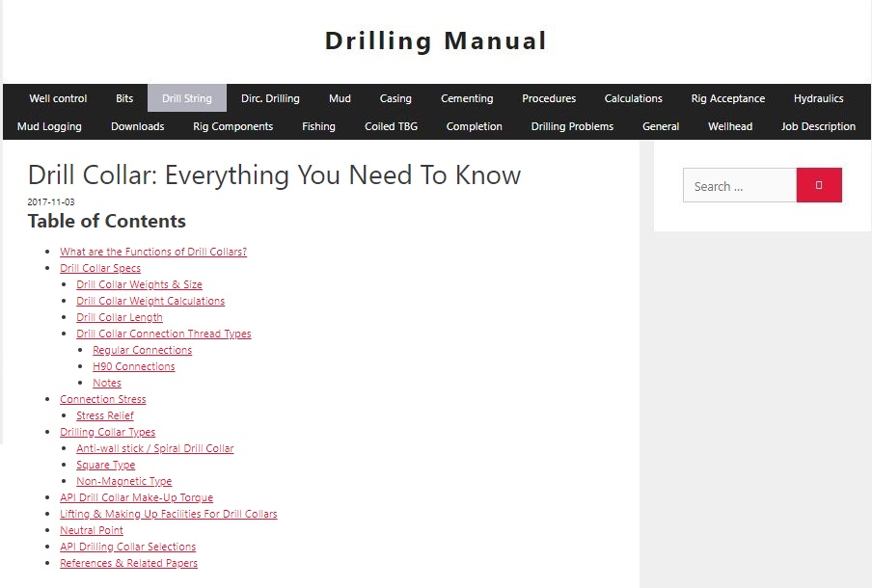Open the Calculations menu item
This screenshot has height=588, width=872.
(x=634, y=98)
